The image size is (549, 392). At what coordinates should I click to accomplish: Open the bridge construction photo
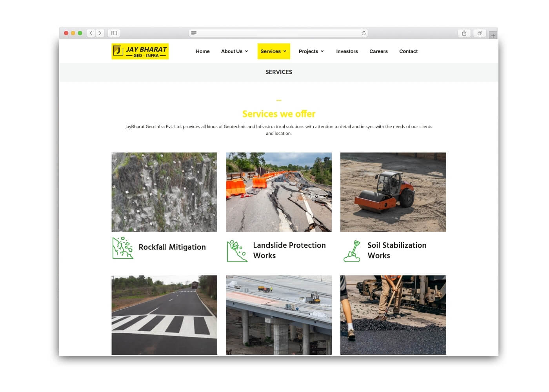[x=279, y=315]
